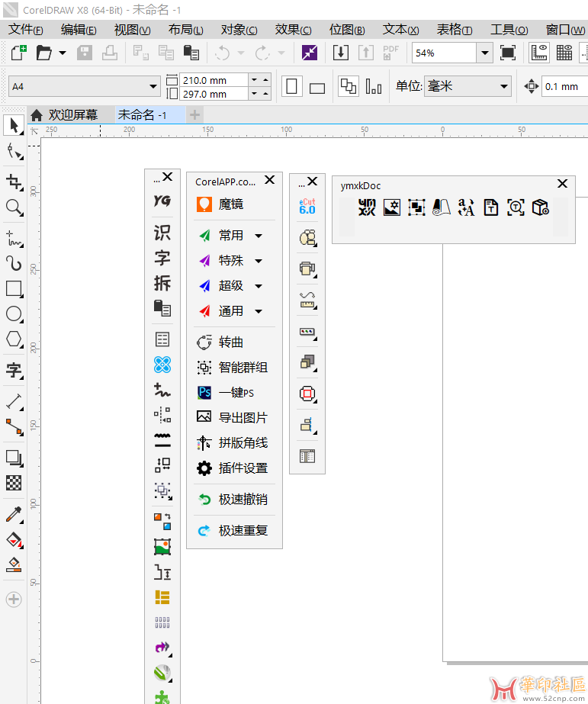Click the Save disk icon

[x=85, y=53]
